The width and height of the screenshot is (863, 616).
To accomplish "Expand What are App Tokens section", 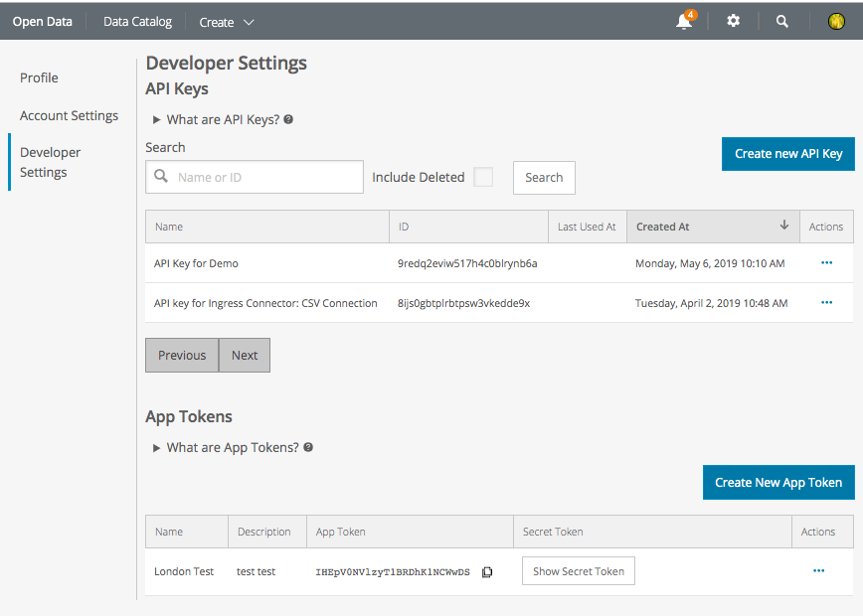I will point(156,448).
